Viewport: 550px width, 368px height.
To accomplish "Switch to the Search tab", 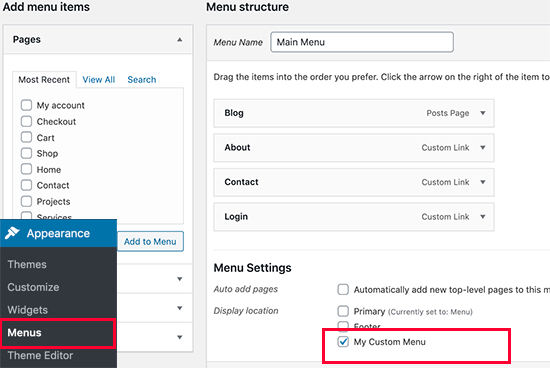I will point(142,80).
